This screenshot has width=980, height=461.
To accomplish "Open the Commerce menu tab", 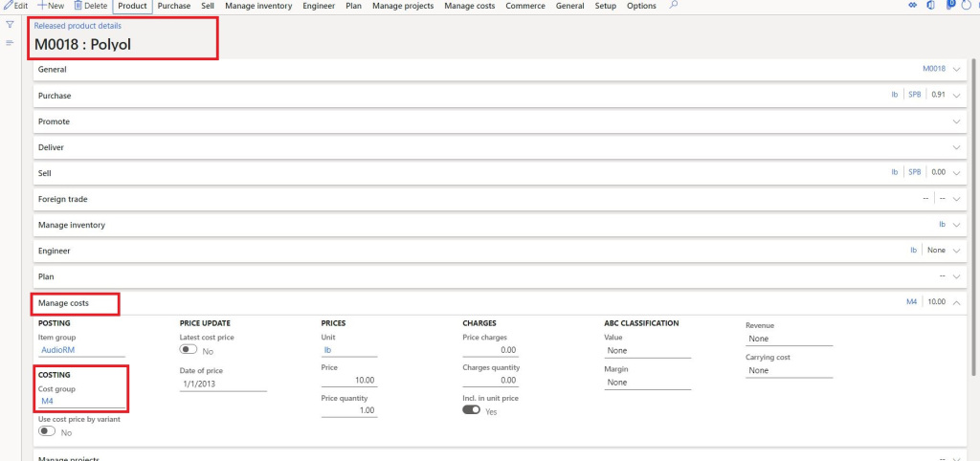I will click(x=525, y=6).
